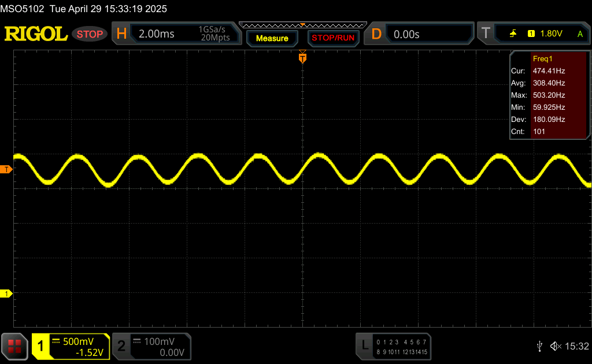Viewport: 592px width, 364px height.
Task: Click the RIGOL logo
Action: tap(36, 34)
